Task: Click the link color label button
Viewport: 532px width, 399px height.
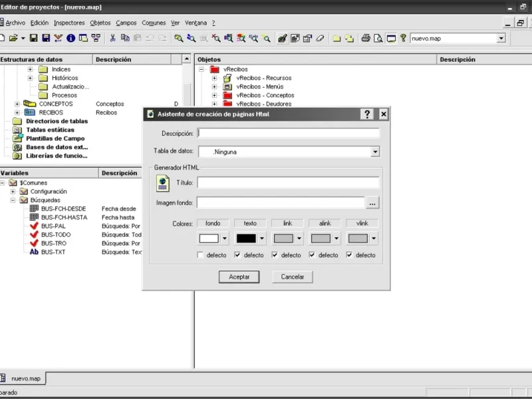Action: 287,223
